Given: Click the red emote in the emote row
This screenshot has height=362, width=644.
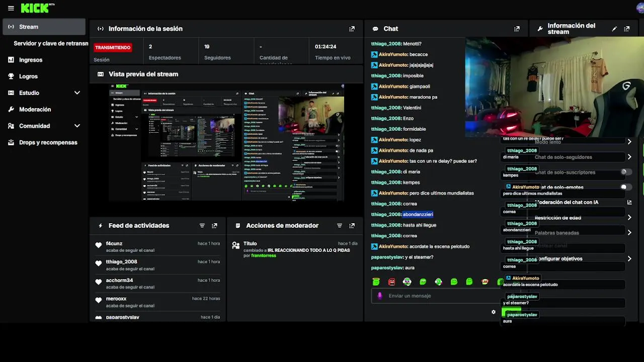Looking at the screenshot, I should click(x=391, y=282).
